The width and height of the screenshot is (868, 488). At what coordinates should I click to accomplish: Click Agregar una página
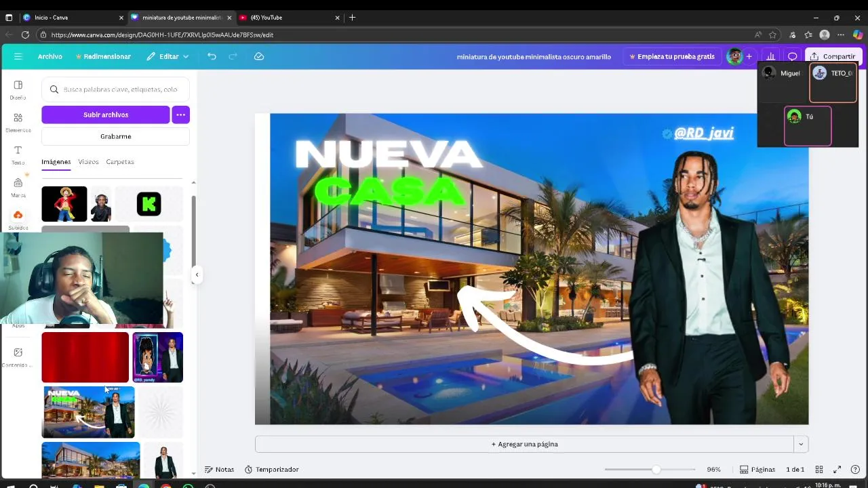point(524,444)
